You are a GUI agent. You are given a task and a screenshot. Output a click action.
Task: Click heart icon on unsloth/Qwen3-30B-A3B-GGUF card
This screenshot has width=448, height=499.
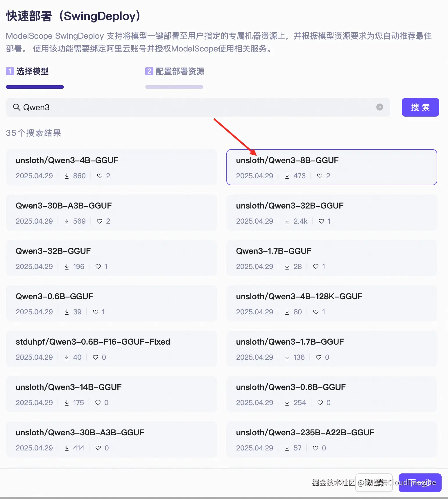pyautogui.click(x=98, y=448)
